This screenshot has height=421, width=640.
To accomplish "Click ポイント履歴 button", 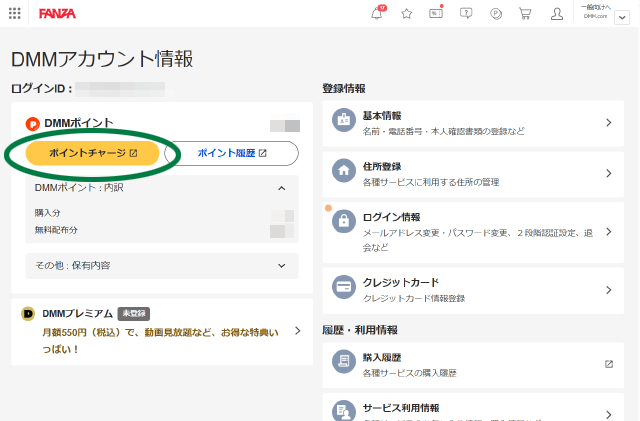I will (231, 153).
